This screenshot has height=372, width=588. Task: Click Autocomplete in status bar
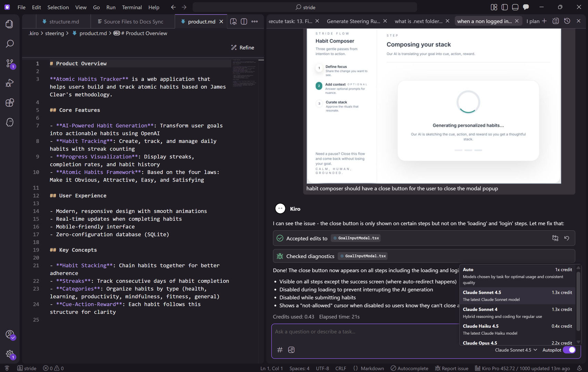tap(409, 368)
